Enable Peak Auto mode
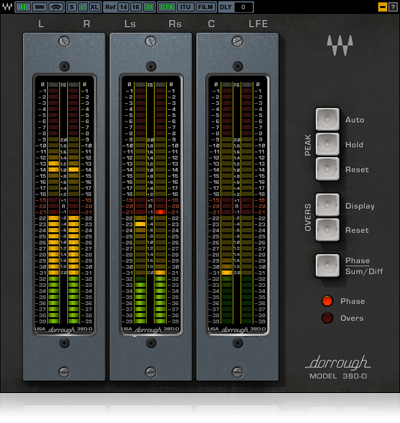400x423 pixels. 327,119
